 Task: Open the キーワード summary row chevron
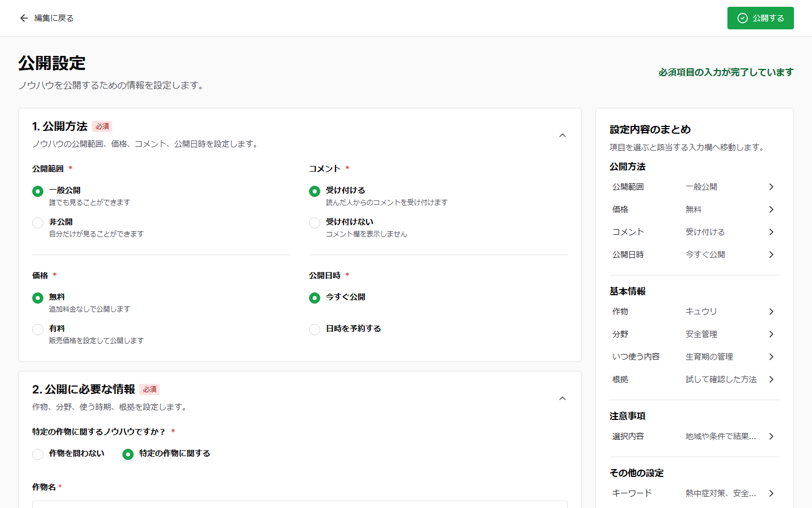771,493
